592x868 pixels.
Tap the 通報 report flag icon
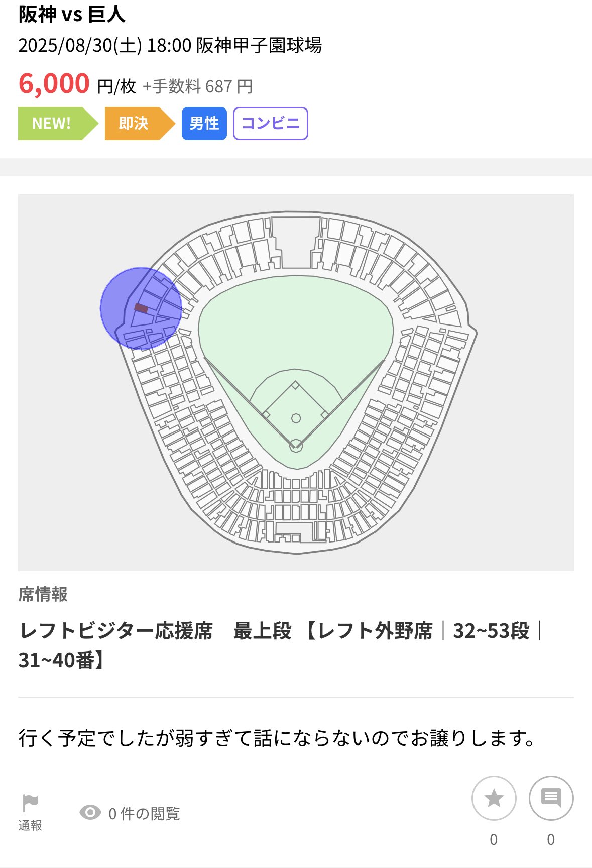coord(30,804)
